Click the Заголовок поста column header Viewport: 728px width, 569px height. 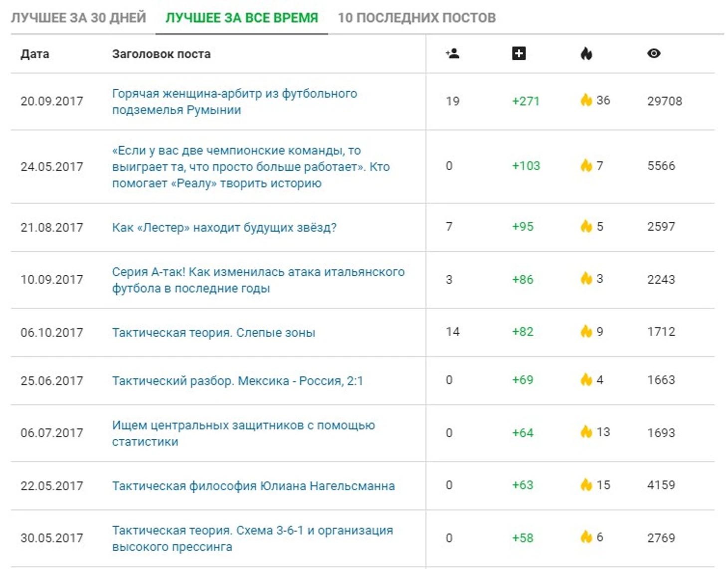click(x=161, y=54)
